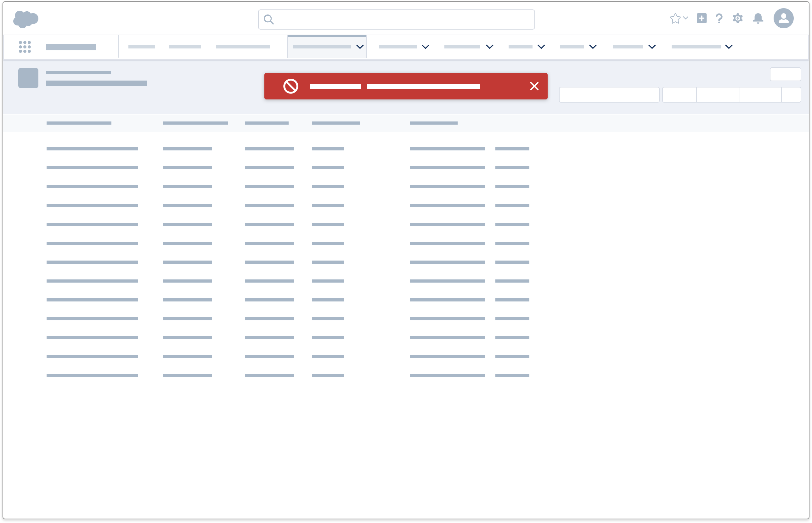This screenshot has height=523, width=812.
Task: Click the object icon in the page header
Action: [x=28, y=78]
